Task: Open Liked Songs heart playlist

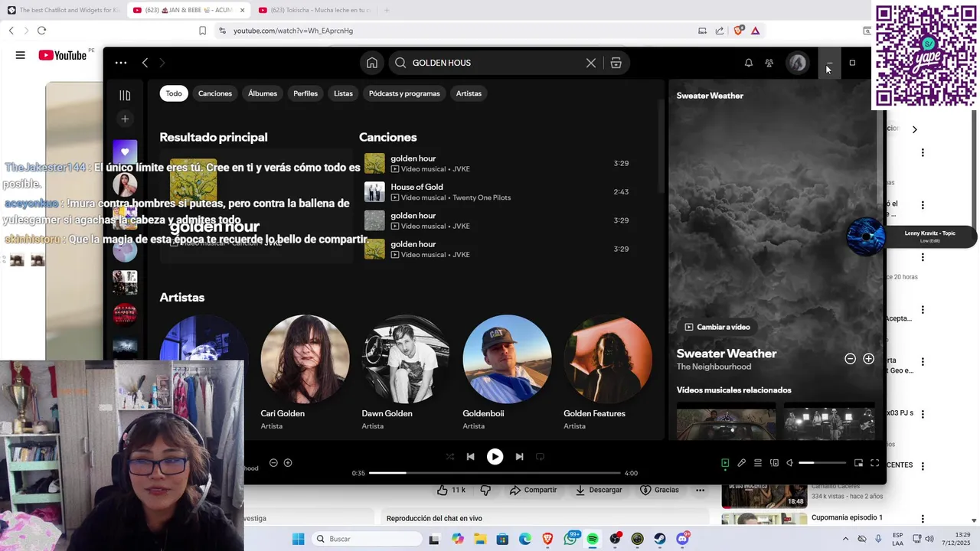Action: click(125, 152)
